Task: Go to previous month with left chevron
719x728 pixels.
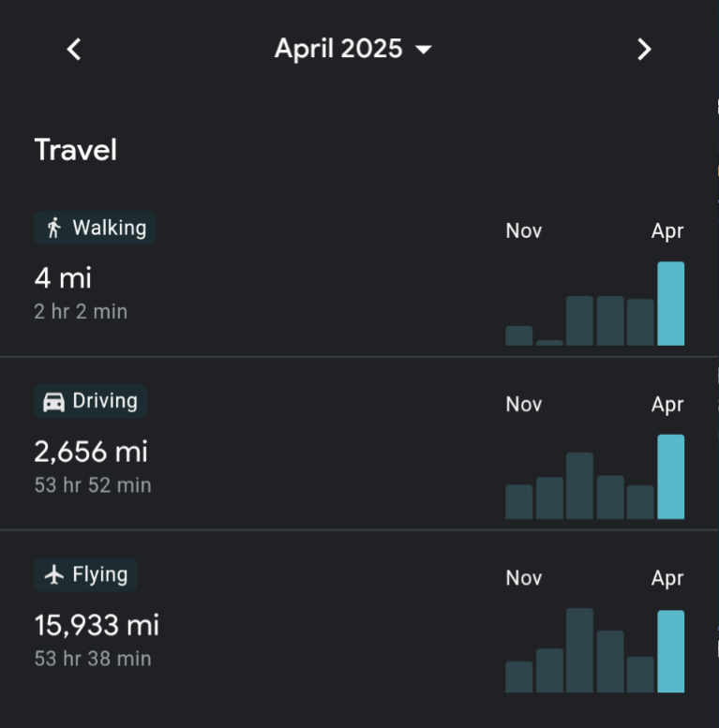Action: 74,50
